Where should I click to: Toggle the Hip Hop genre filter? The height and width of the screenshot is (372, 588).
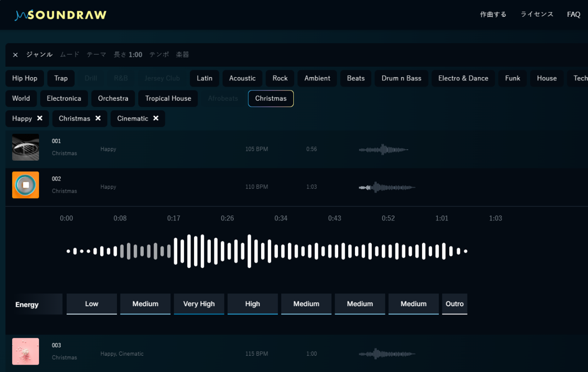coord(25,78)
